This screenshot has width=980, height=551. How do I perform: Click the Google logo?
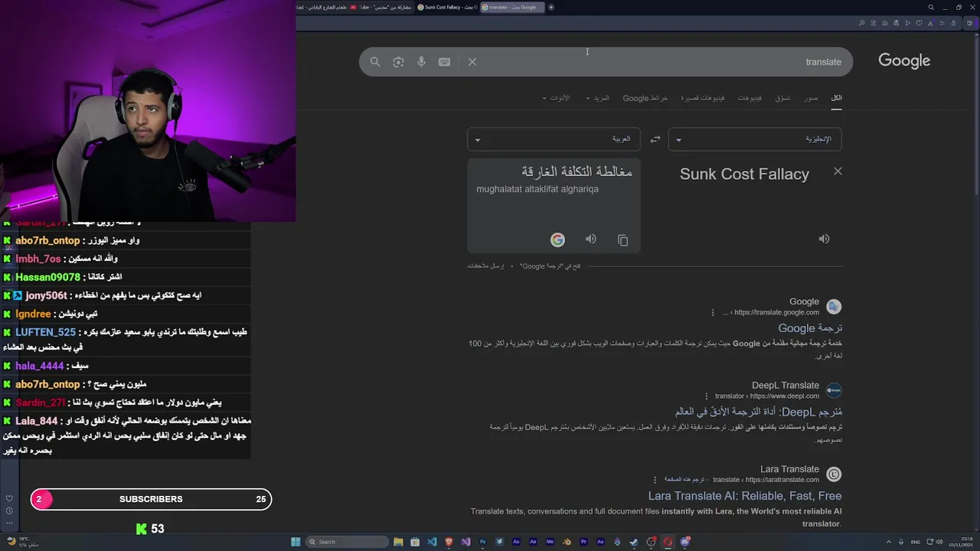coord(904,61)
